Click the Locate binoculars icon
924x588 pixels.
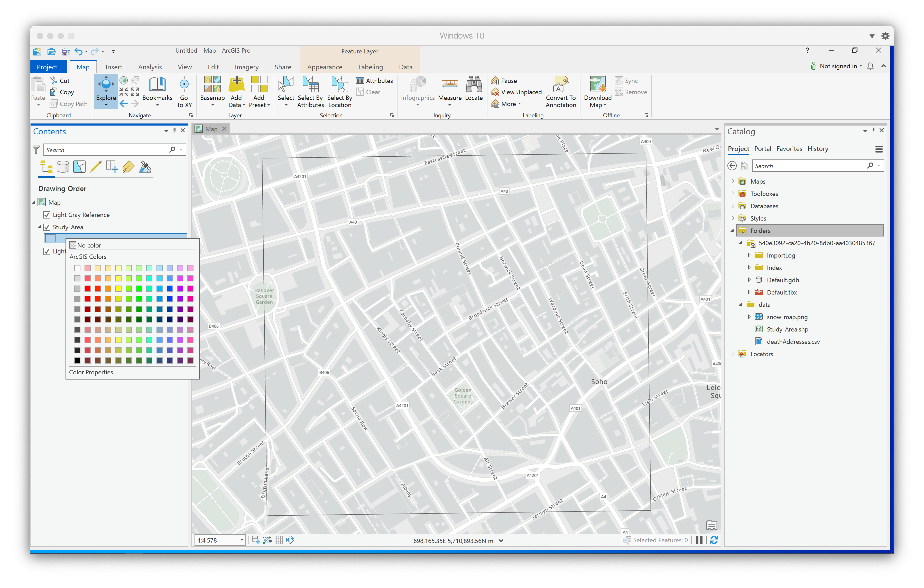(474, 84)
